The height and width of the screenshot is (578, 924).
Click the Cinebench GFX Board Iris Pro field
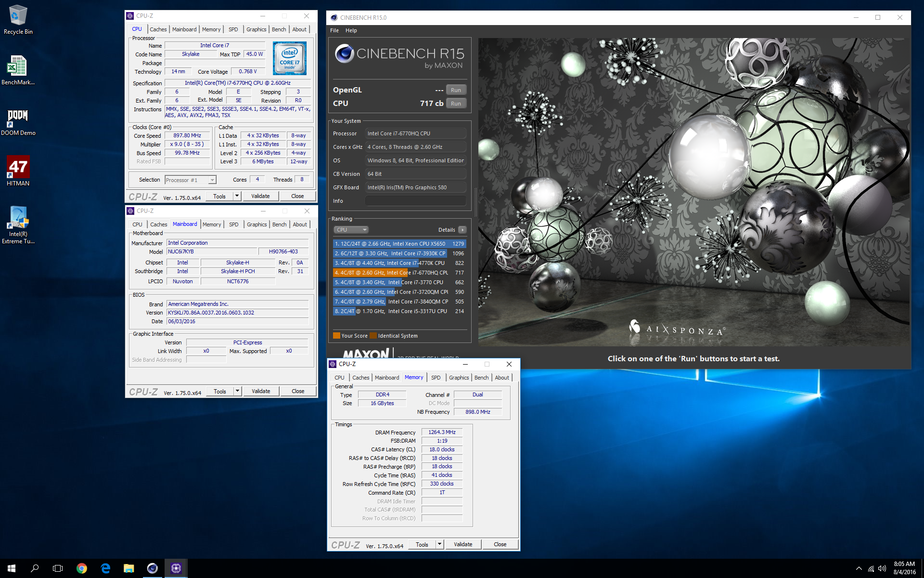pyautogui.click(x=415, y=187)
